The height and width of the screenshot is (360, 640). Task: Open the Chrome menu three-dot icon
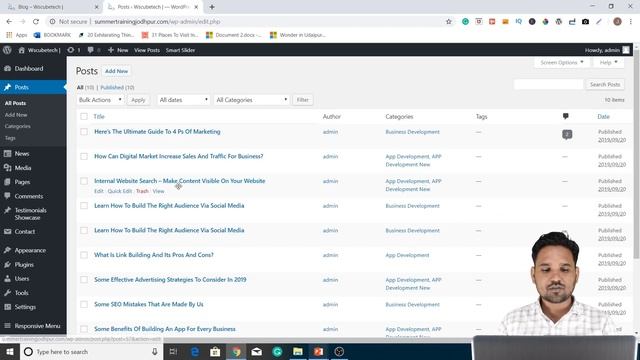pyautogui.click(x=631, y=22)
